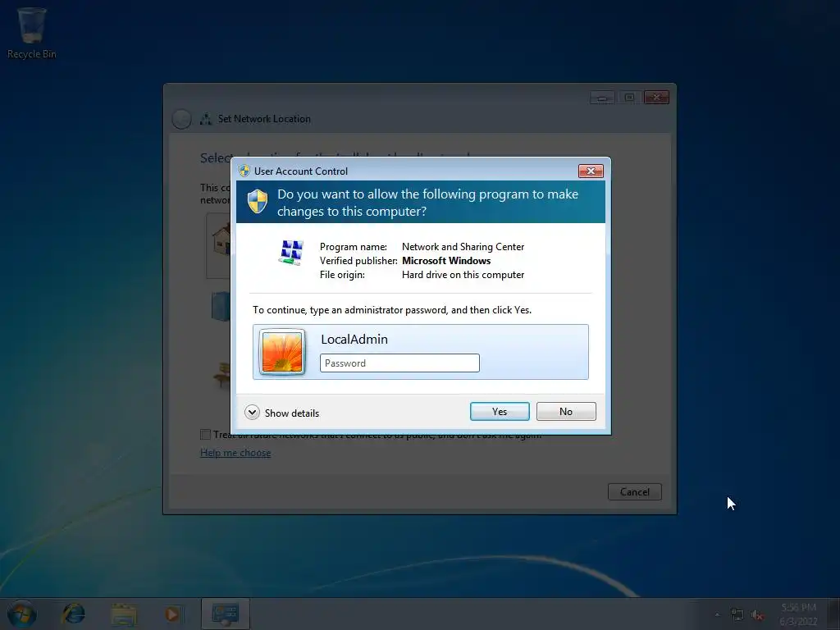
Task: Click the muted volume tray icon
Action: click(757, 615)
